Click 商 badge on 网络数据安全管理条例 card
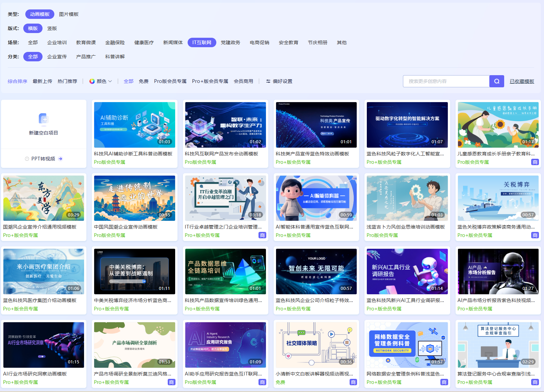 click(444, 382)
